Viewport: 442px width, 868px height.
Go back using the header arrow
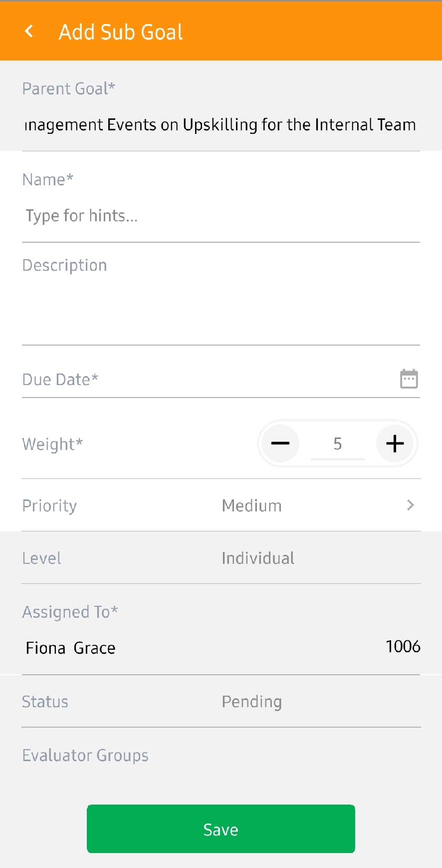click(29, 31)
